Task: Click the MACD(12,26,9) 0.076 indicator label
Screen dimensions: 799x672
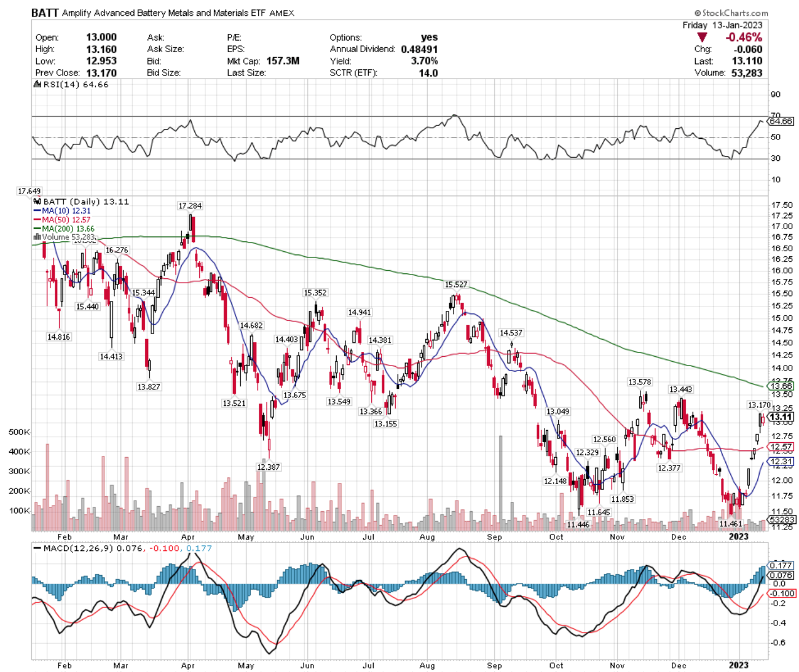Action: pyautogui.click(x=89, y=548)
